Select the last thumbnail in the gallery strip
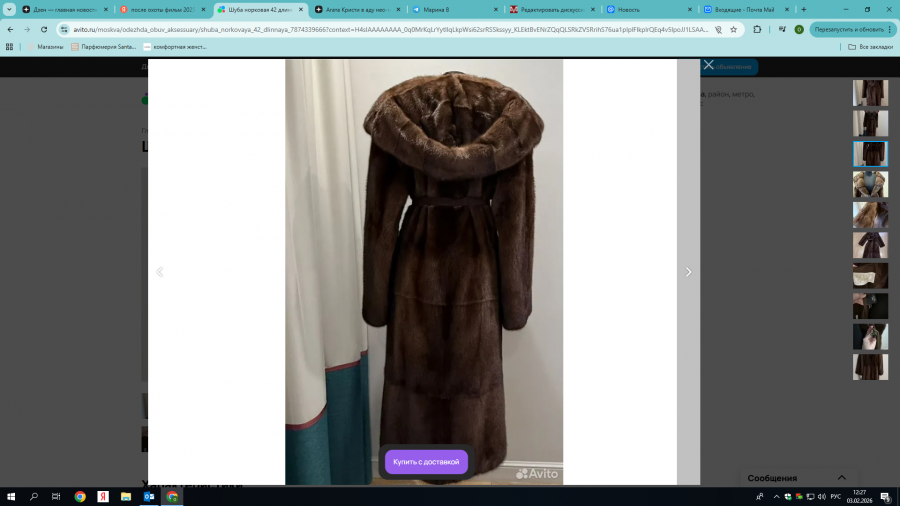 point(870,367)
